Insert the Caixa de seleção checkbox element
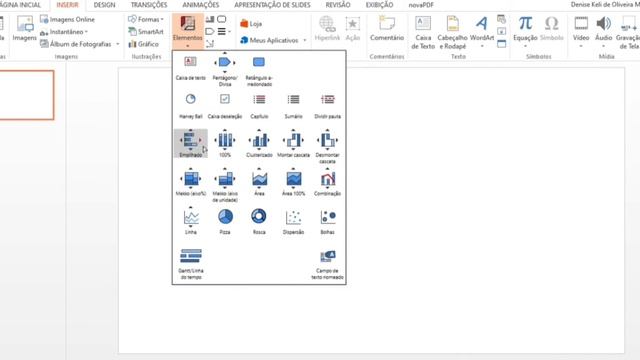The width and height of the screenshot is (640, 360). (x=225, y=106)
